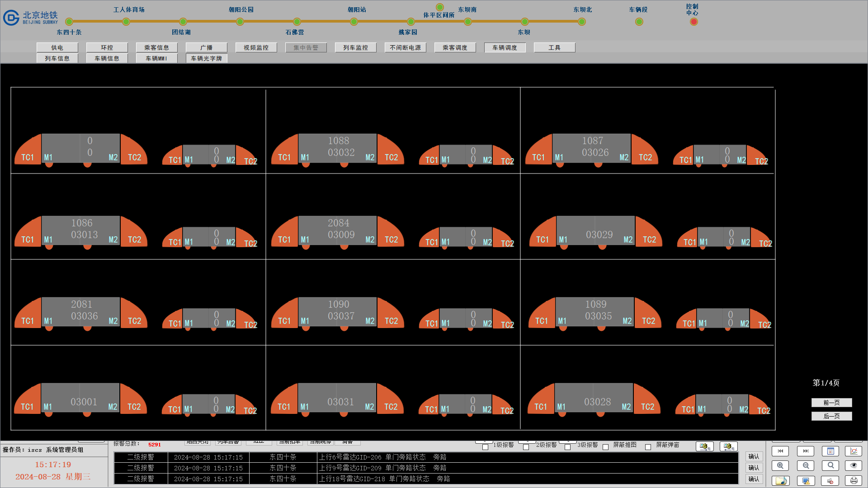Screen dimensions: 868x488
Task: Select train 1088 car 03032
Action: pyautogui.click(x=338, y=147)
